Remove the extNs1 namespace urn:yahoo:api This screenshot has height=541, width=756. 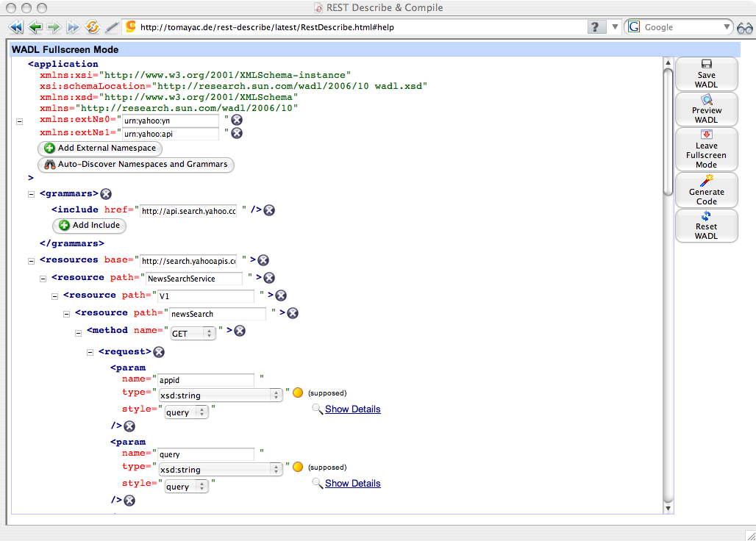[x=237, y=133]
